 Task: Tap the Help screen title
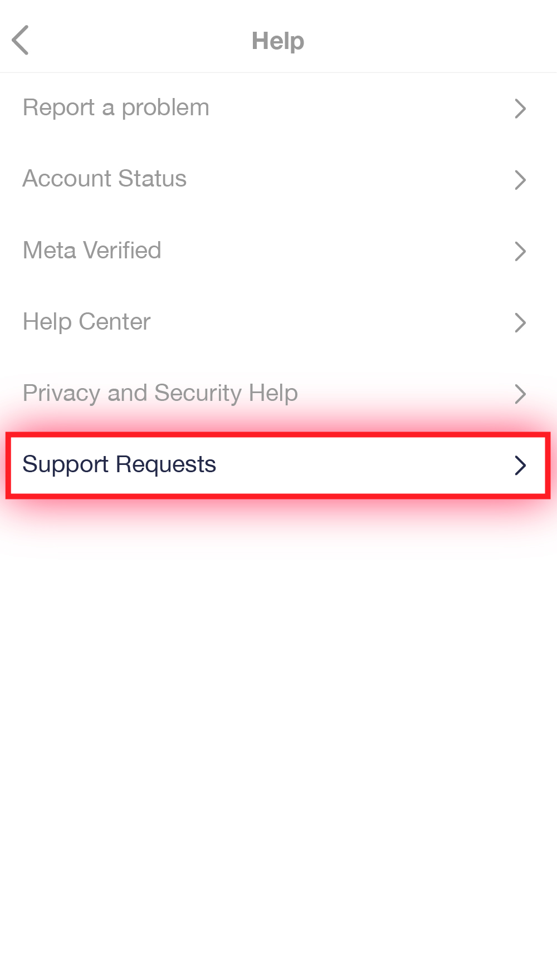[x=277, y=40]
